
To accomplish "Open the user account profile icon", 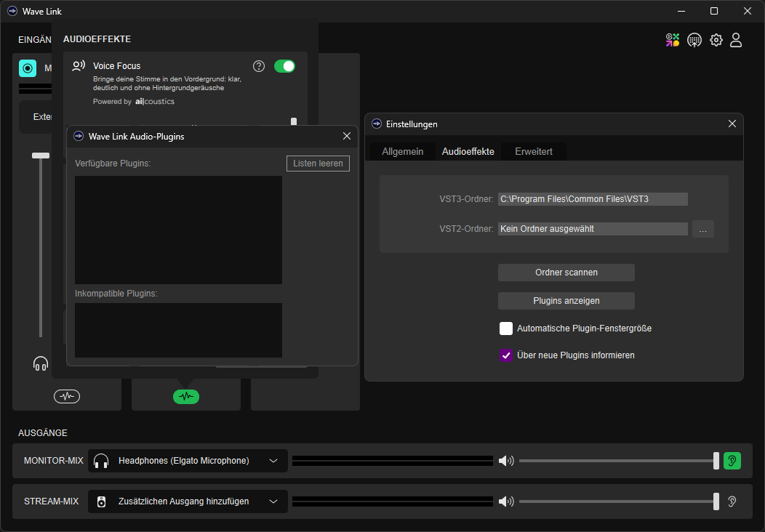I will point(736,40).
